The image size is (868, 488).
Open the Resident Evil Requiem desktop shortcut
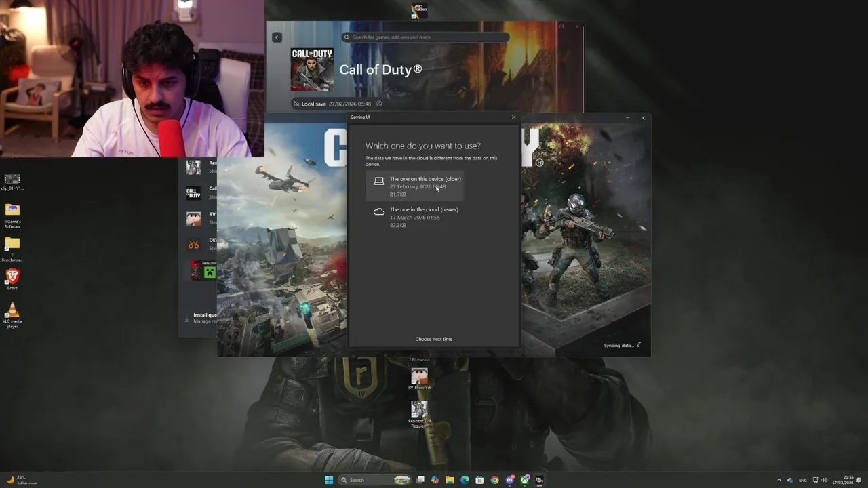click(x=419, y=414)
